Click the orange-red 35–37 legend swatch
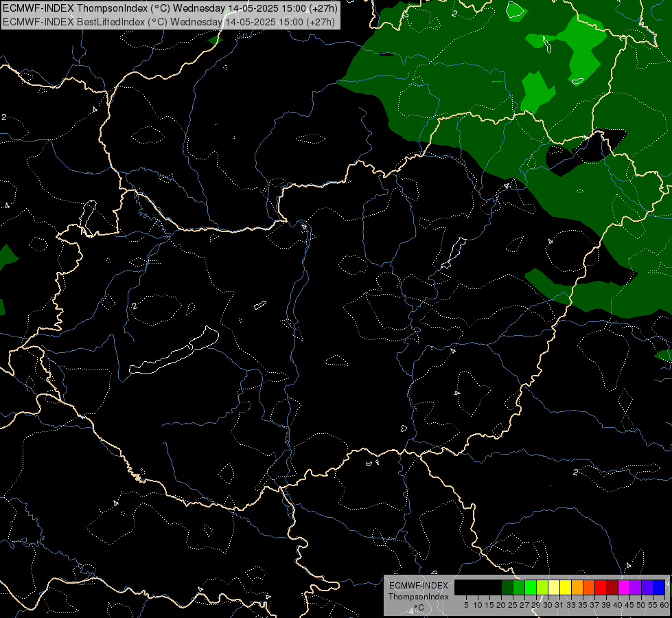The height and width of the screenshot is (618, 672). tap(589, 587)
